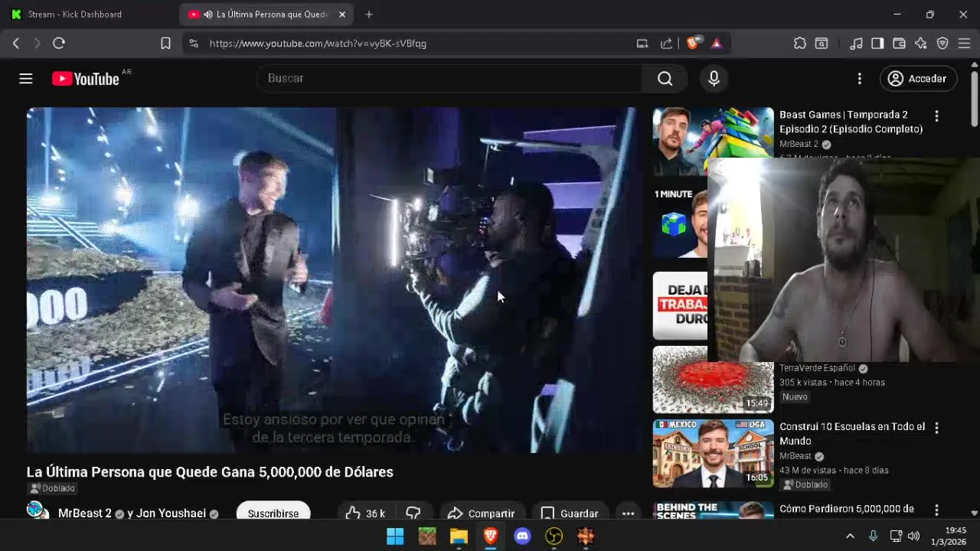Image resolution: width=980 pixels, height=551 pixels.
Task: Open Construí 10 Escuelas thumbnail
Action: (x=713, y=454)
